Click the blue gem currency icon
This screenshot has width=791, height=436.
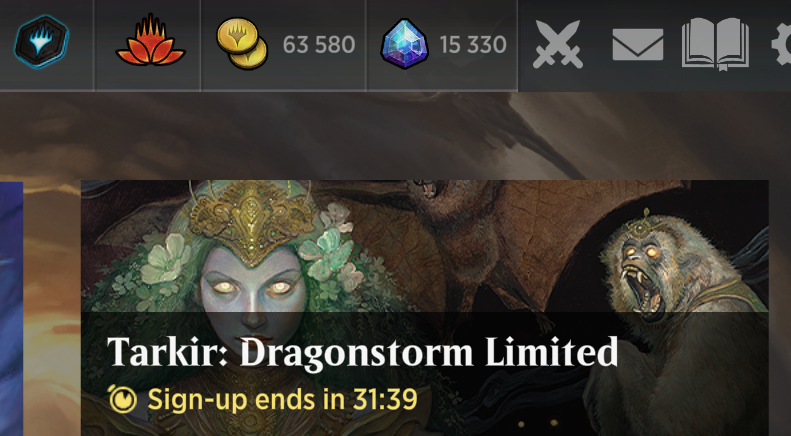click(x=405, y=44)
